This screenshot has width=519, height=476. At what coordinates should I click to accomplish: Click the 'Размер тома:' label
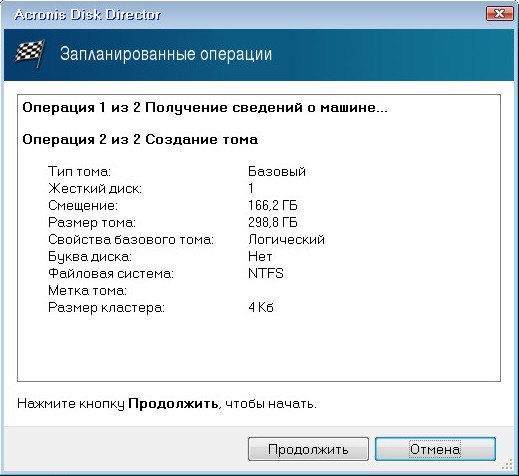pyautogui.click(x=92, y=222)
